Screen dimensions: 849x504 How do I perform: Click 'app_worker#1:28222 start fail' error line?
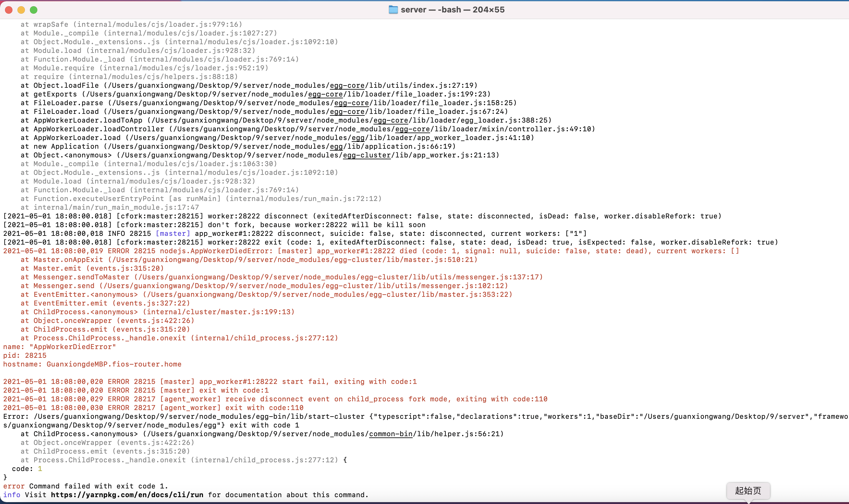pyautogui.click(x=210, y=382)
